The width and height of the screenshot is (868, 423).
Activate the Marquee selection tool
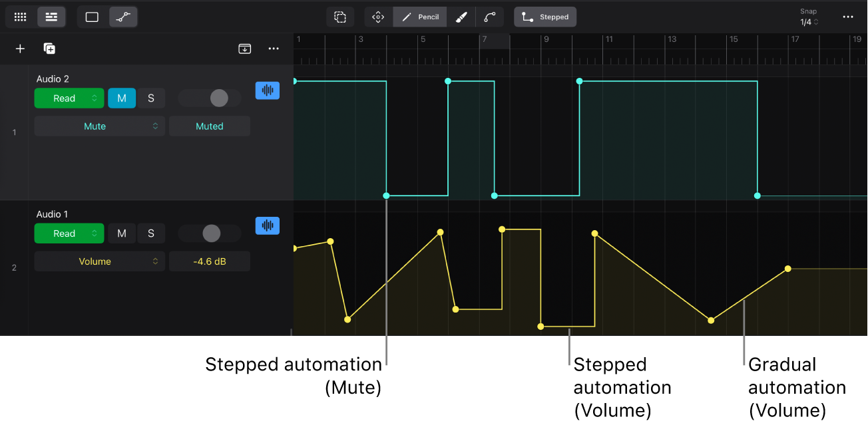point(340,17)
